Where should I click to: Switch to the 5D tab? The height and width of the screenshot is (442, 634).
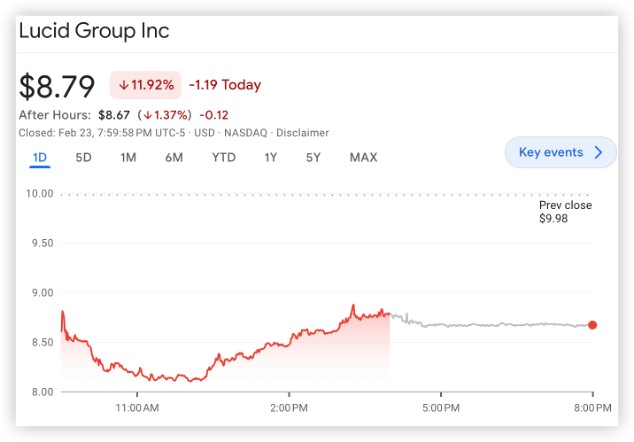point(84,157)
